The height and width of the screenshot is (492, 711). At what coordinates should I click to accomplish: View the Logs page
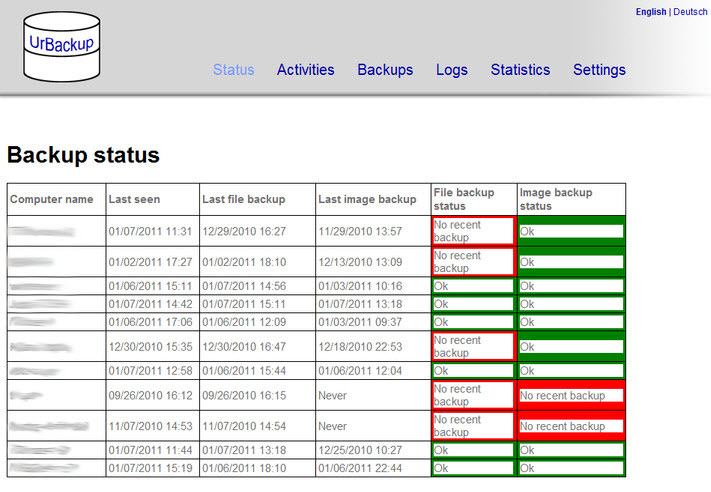tap(451, 70)
